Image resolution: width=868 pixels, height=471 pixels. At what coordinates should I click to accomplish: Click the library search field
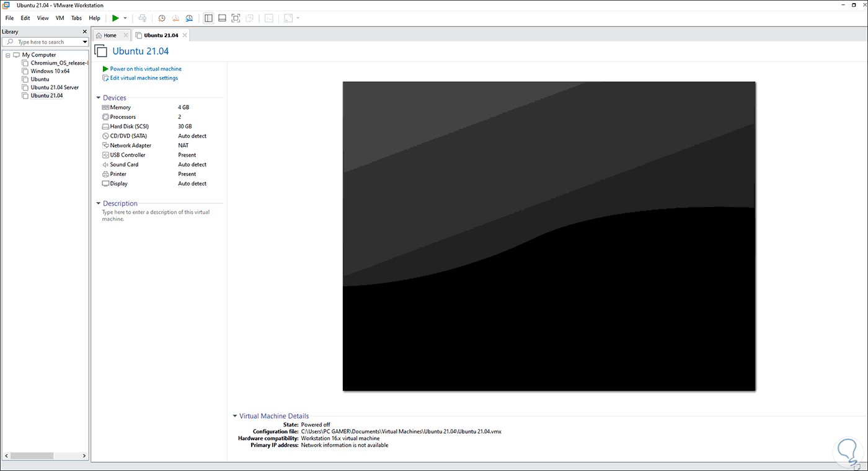click(x=45, y=42)
